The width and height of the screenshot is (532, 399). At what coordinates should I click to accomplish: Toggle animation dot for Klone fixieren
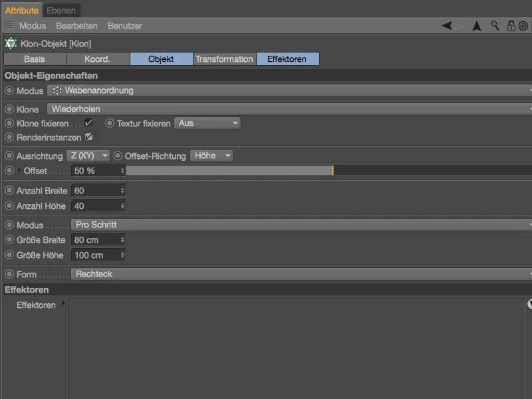point(9,123)
